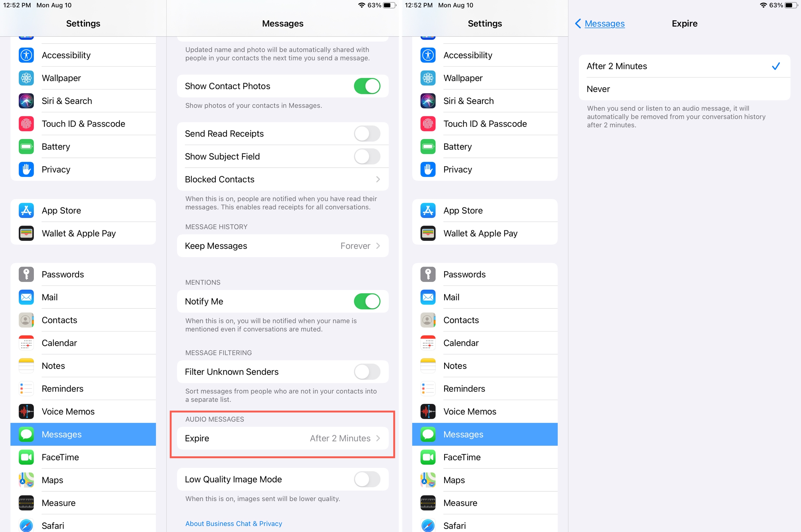Select Messages in settings sidebar
801x532 pixels.
point(83,434)
